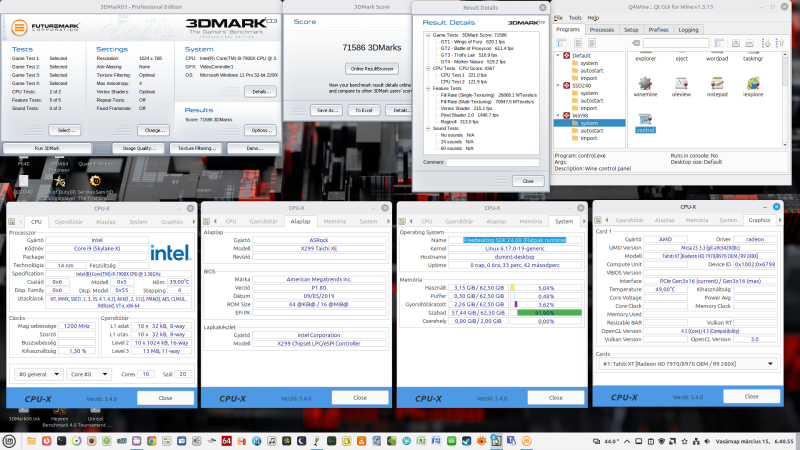Click the To Excel button
800x450 pixels.
point(364,110)
